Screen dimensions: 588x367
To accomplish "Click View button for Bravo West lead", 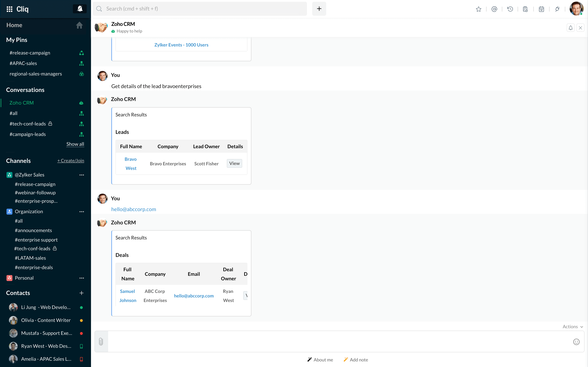I will (x=234, y=163).
